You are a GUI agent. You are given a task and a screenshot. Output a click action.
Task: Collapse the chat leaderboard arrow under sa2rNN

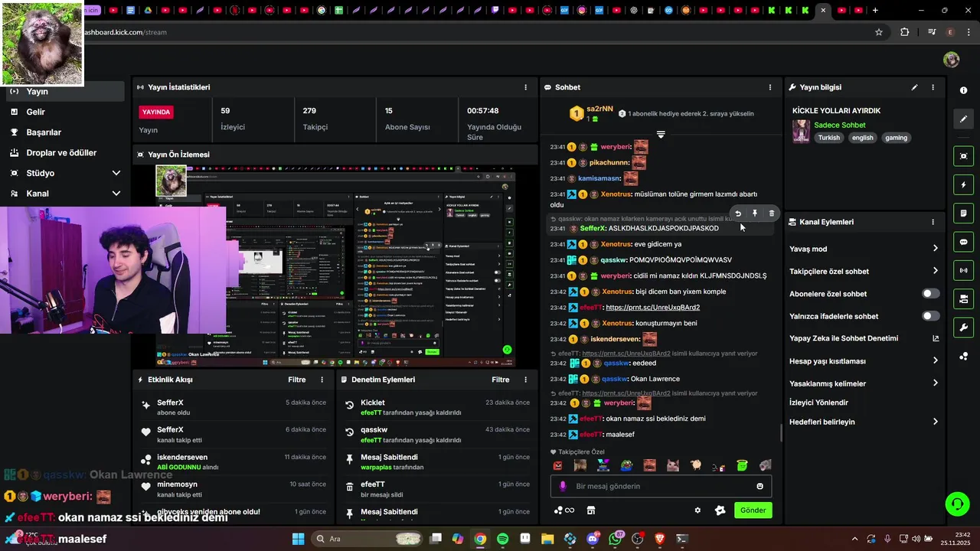(661, 135)
